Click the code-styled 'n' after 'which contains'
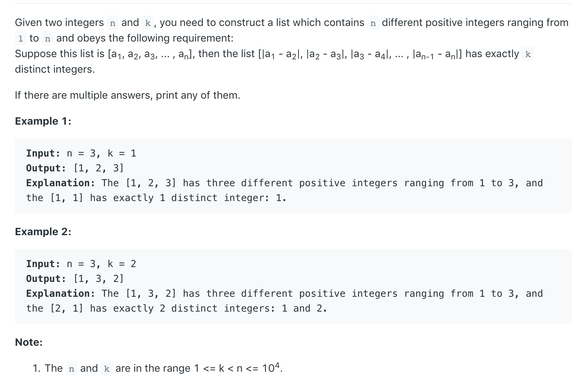 (373, 23)
